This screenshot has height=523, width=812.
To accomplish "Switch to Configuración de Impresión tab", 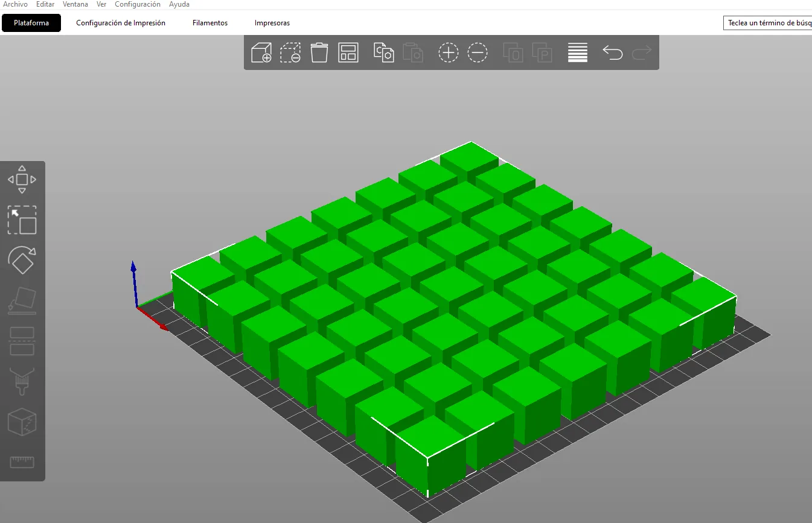I will [121, 23].
